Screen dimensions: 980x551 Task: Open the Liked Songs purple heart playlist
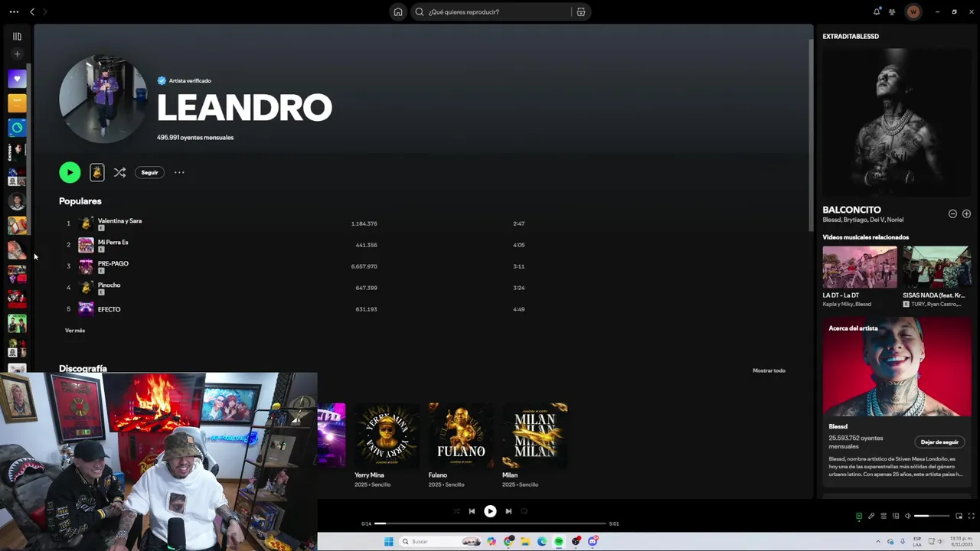[17, 78]
